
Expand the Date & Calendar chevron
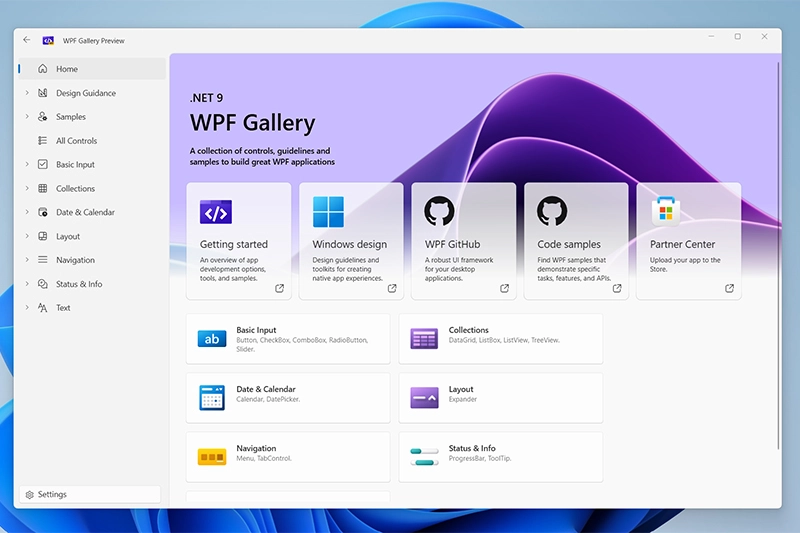pyautogui.click(x=27, y=212)
